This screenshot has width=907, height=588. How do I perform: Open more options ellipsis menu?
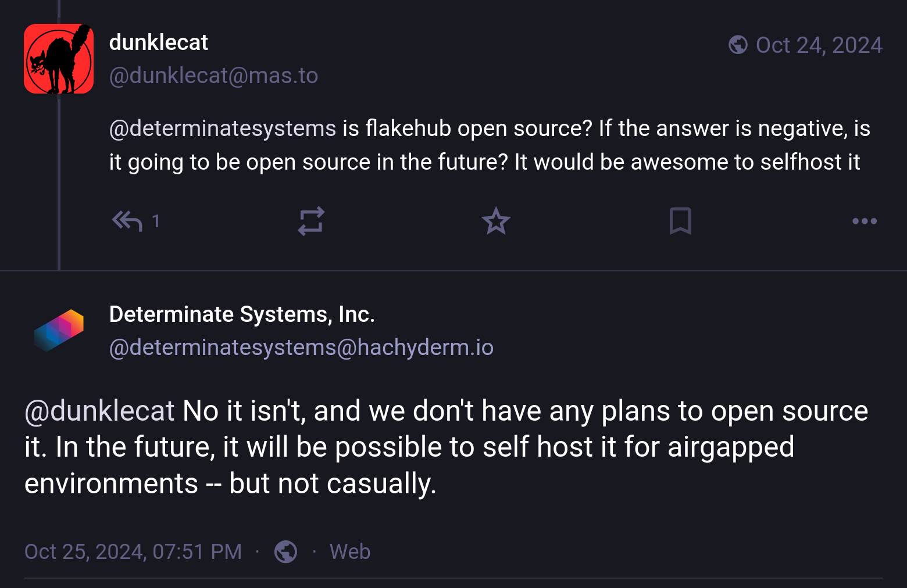(x=864, y=221)
